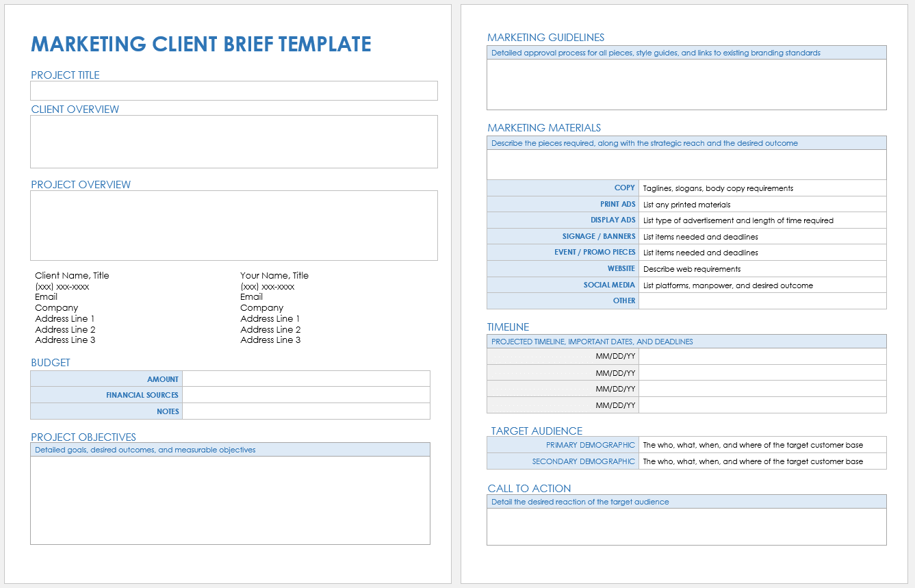
Task: Click the Project Objectives large text box
Action: tap(231, 500)
